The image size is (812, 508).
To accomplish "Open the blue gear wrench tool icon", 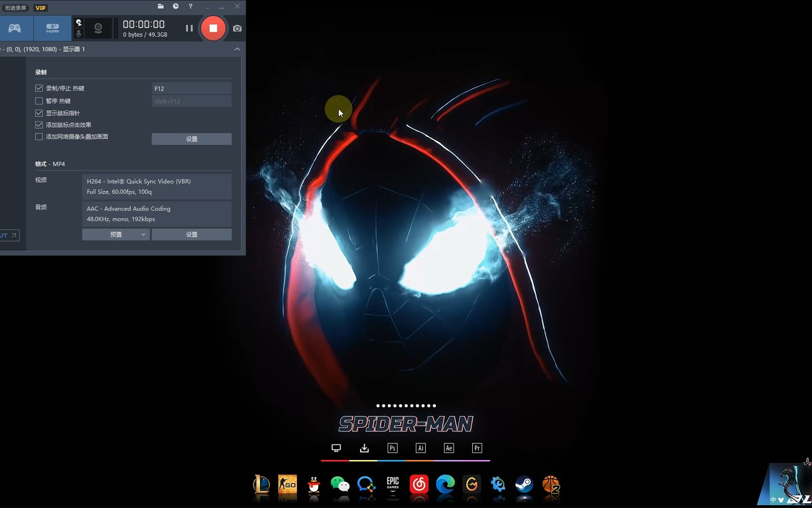I will 498,484.
